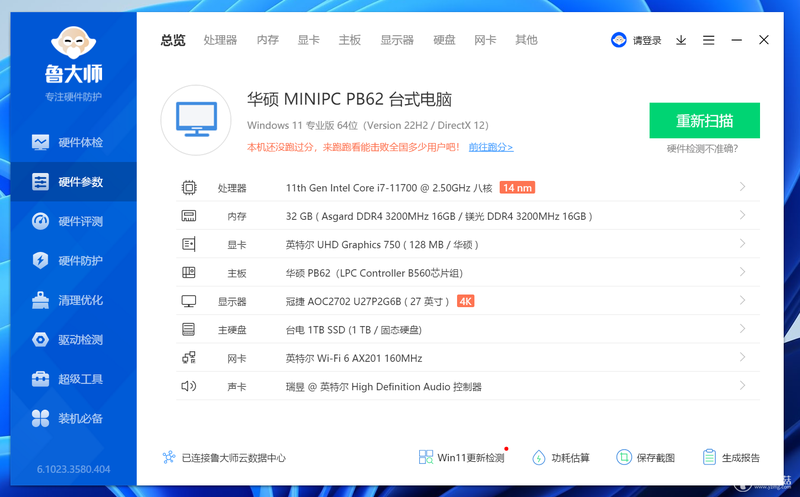Switch to the 显示器 top tab

coord(397,40)
